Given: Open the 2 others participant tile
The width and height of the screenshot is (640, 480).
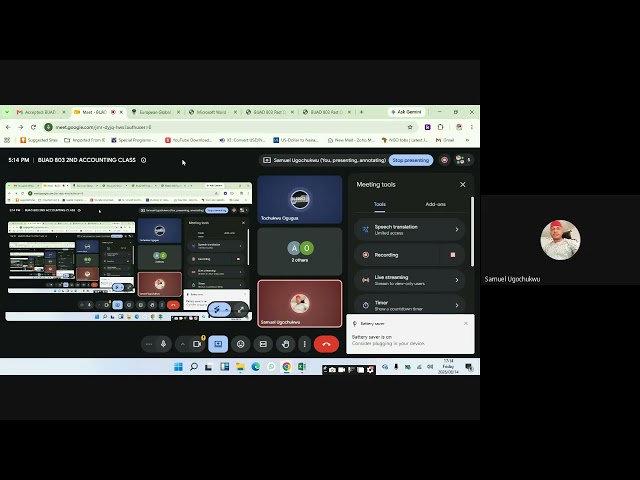Looking at the screenshot, I should 300,251.
